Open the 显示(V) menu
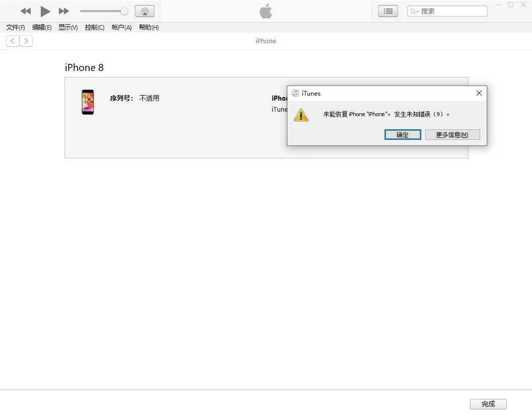Viewport: 532px width, 418px height. (x=68, y=28)
